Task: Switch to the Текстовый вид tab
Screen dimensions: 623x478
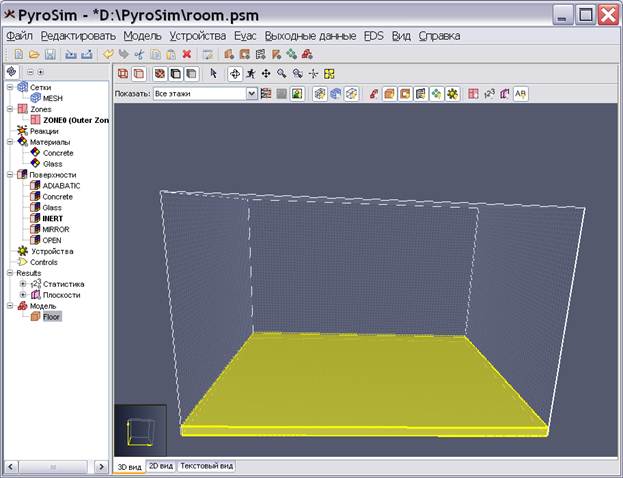Action: coord(207,466)
